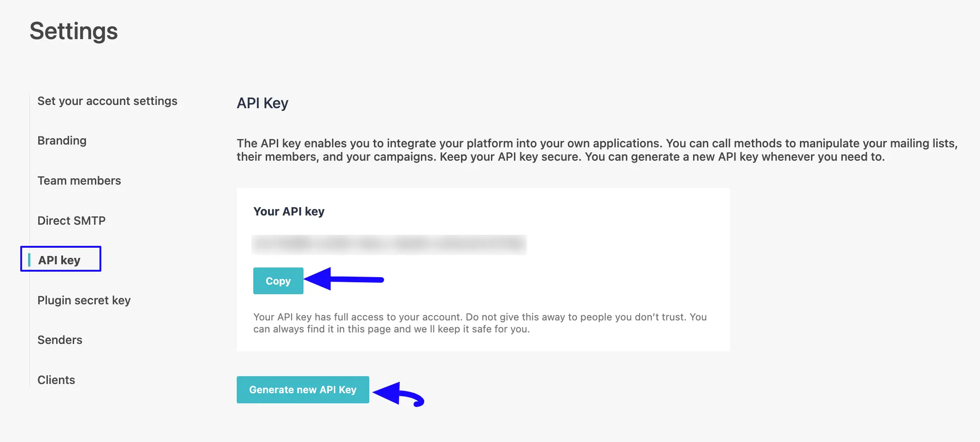Click the API key warning text
The height and width of the screenshot is (442, 980).
(480, 323)
